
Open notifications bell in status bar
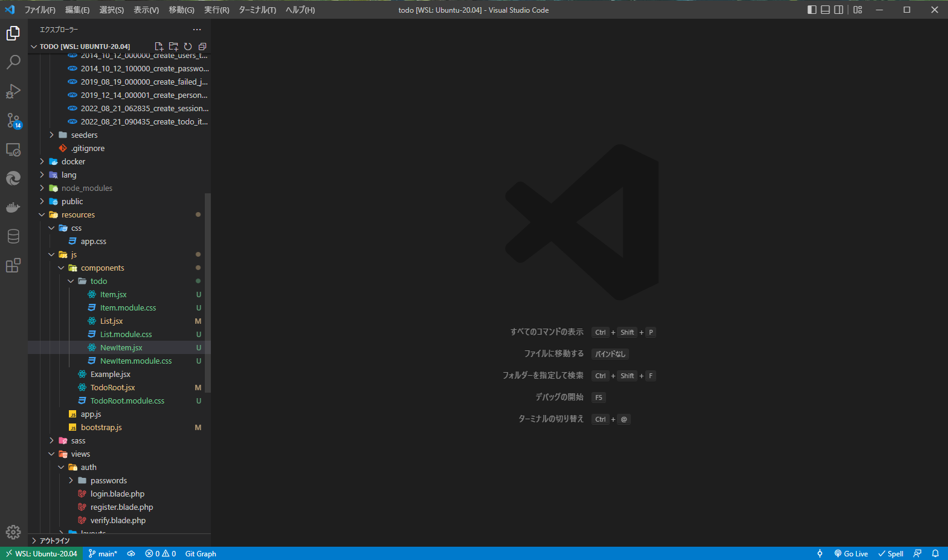[x=935, y=553]
